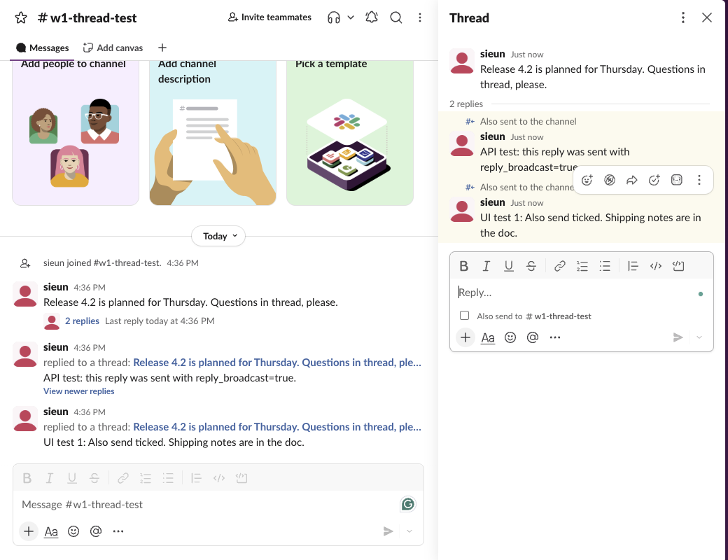Attach file with plus in thread composer

[465, 337]
